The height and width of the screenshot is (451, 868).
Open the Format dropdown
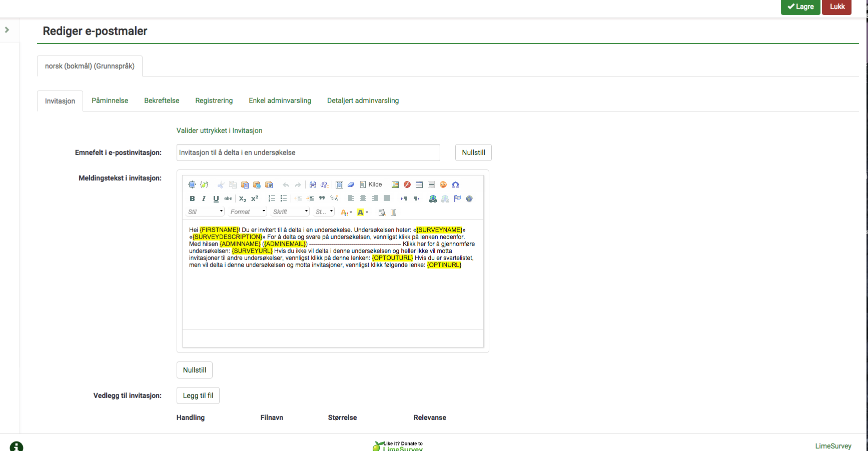click(x=248, y=212)
